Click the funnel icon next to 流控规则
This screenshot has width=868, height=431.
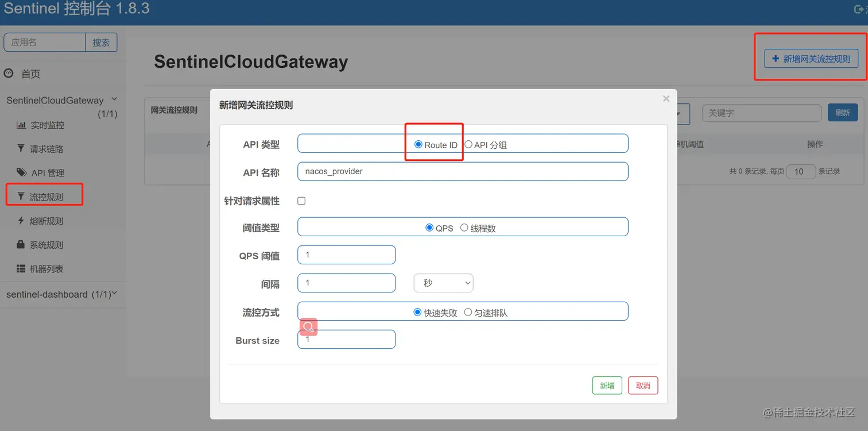[21, 197]
